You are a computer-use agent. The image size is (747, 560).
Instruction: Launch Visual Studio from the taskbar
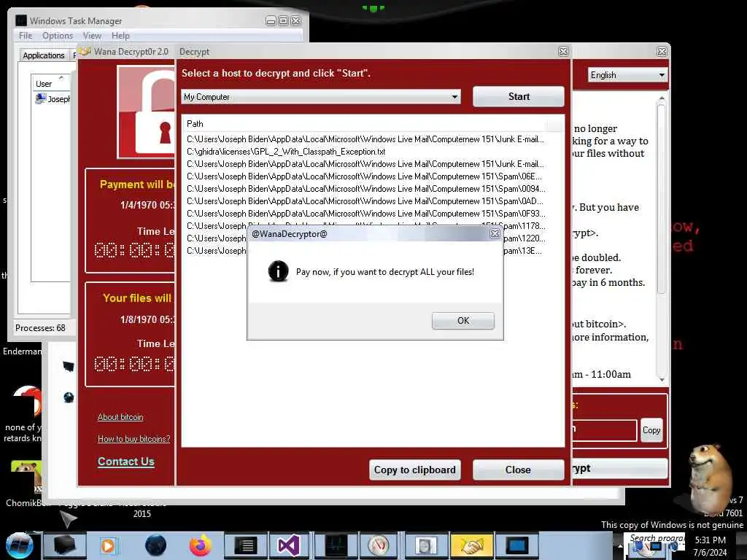[x=289, y=545]
